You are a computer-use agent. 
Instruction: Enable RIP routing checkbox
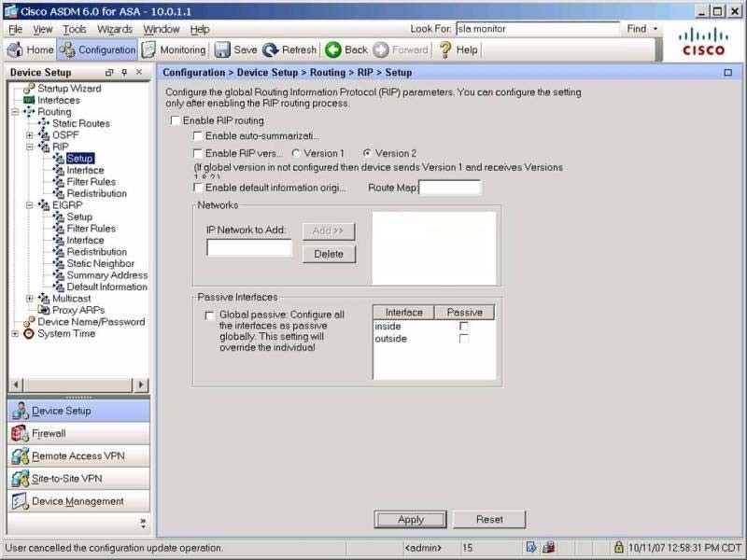click(x=176, y=120)
